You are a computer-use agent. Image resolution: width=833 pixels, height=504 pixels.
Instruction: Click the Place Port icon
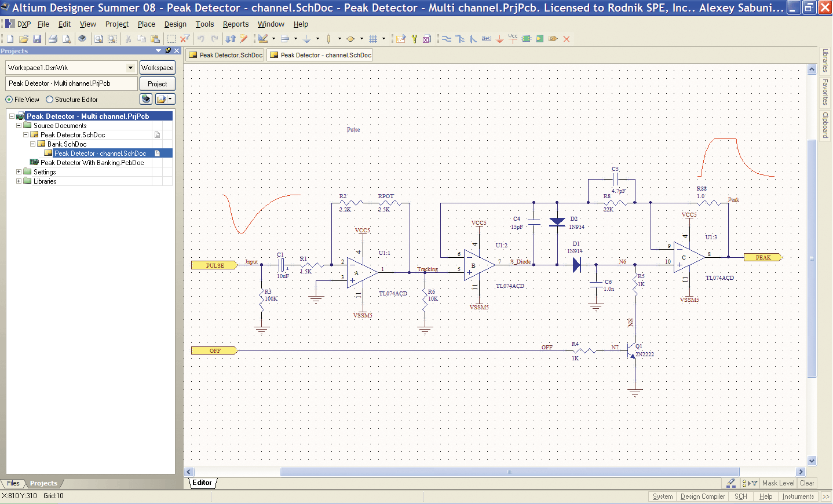(x=553, y=39)
